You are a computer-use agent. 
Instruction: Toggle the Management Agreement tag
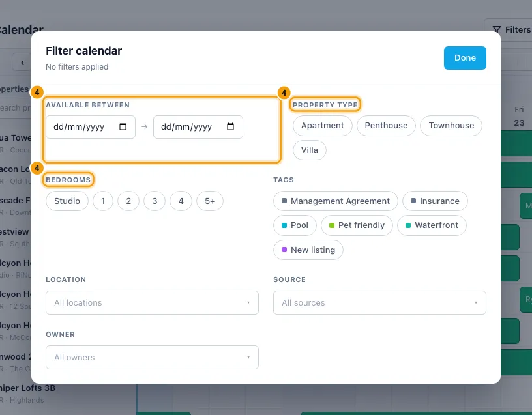336,201
